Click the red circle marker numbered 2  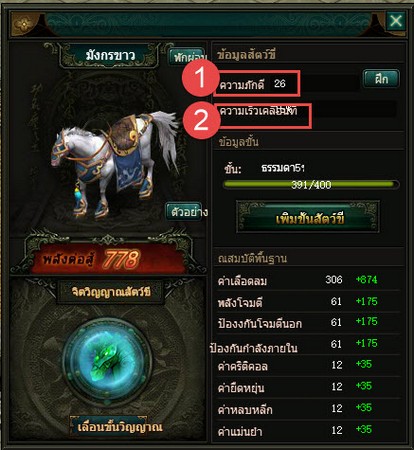coord(201,120)
